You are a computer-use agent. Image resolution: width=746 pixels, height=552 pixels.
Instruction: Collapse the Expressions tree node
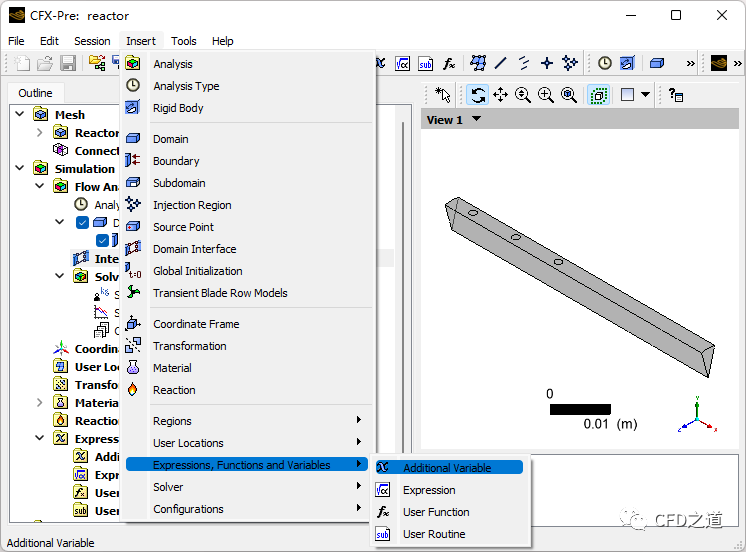(40, 438)
